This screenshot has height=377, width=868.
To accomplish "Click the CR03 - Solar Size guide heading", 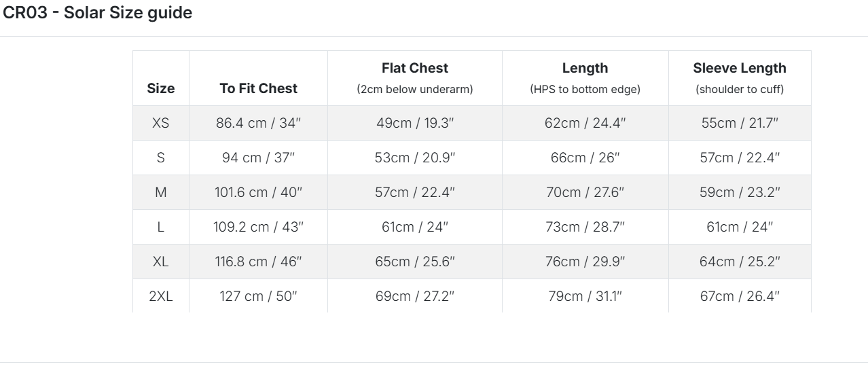I will pyautogui.click(x=98, y=13).
